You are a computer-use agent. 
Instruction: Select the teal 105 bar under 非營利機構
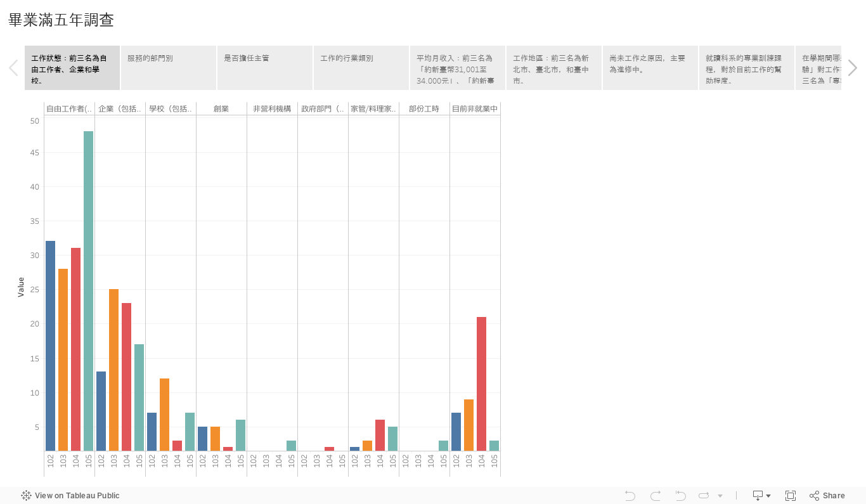pyautogui.click(x=291, y=446)
